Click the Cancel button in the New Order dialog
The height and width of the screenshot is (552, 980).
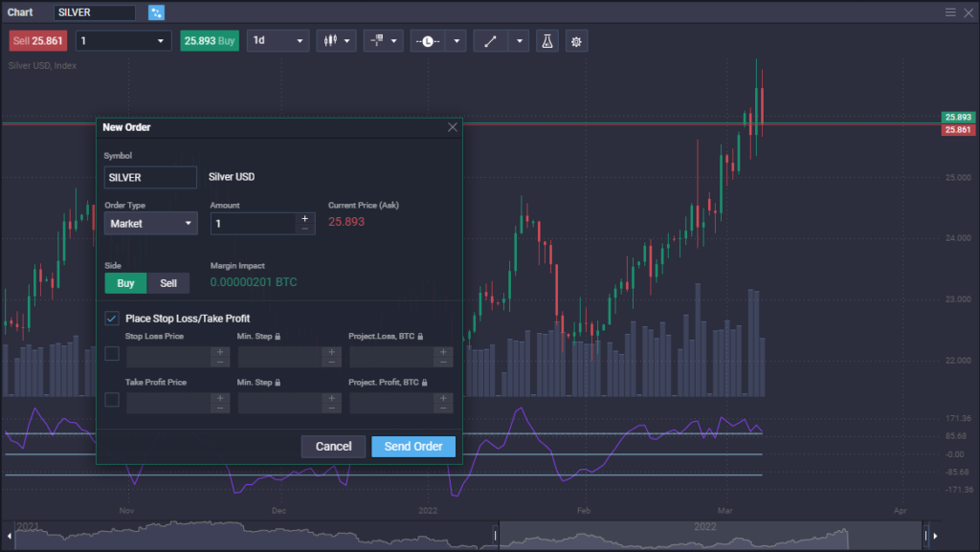coord(333,446)
